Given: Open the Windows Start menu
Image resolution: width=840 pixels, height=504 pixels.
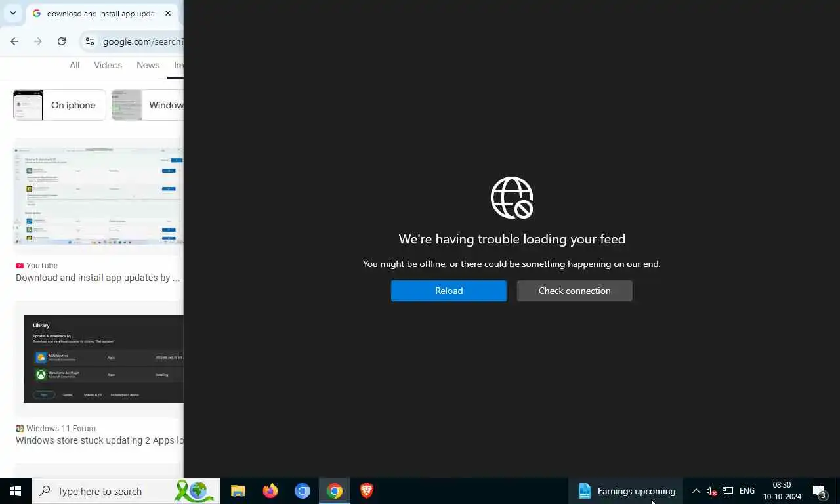Looking at the screenshot, I should pyautogui.click(x=16, y=491).
